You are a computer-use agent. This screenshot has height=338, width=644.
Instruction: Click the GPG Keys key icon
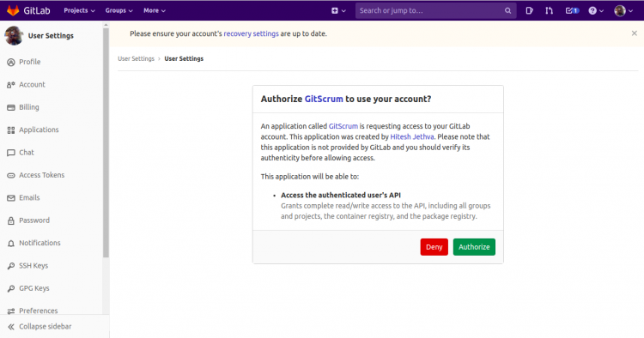pyautogui.click(x=11, y=289)
